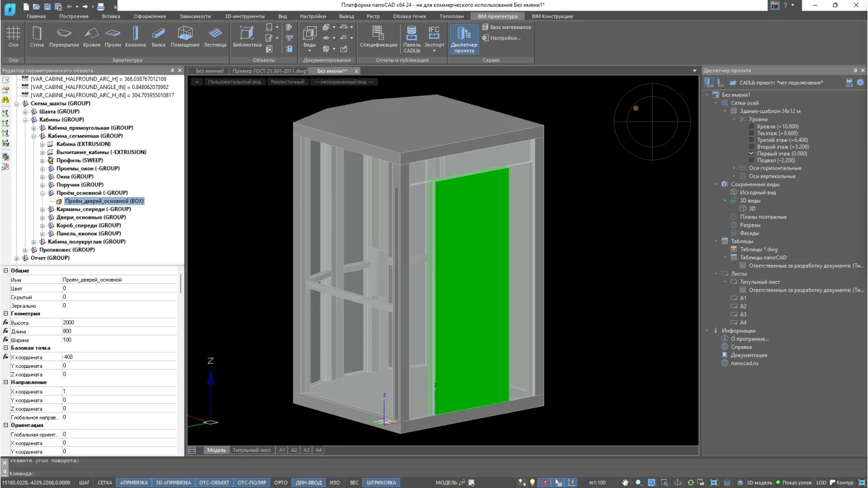Collapse the Геометрия properties section
Image resolution: width=868 pixels, height=488 pixels.
tap(6, 314)
